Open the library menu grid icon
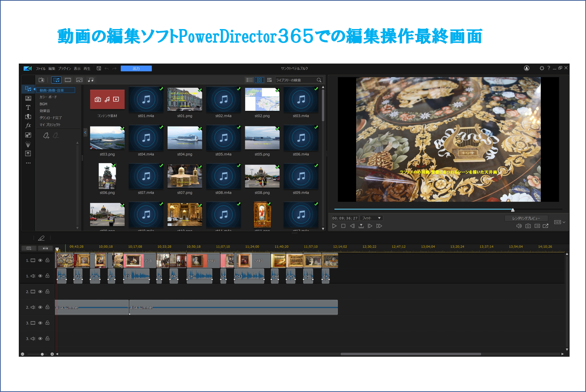 point(269,80)
